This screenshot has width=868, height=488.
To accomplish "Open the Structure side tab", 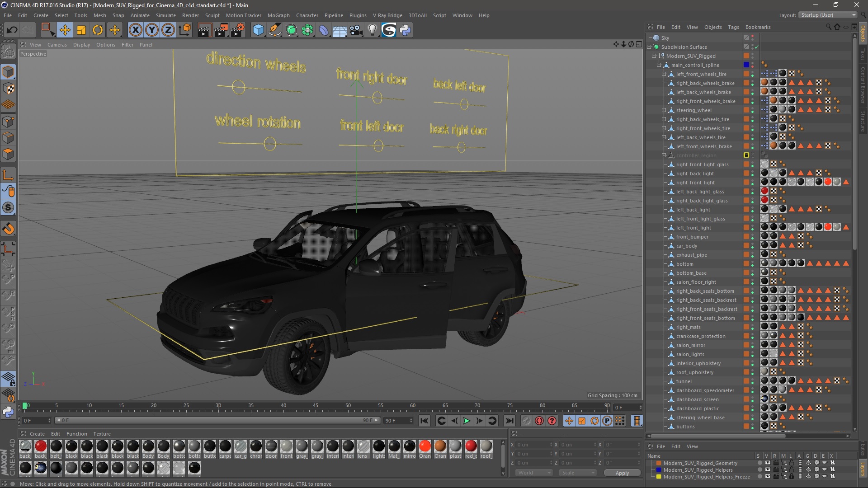I will (x=863, y=121).
